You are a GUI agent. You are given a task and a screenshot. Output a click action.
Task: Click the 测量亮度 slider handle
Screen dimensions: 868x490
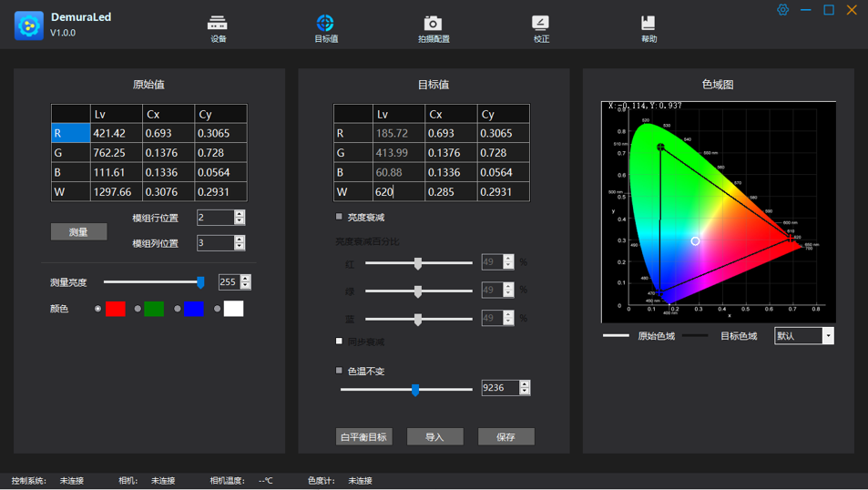pos(200,282)
